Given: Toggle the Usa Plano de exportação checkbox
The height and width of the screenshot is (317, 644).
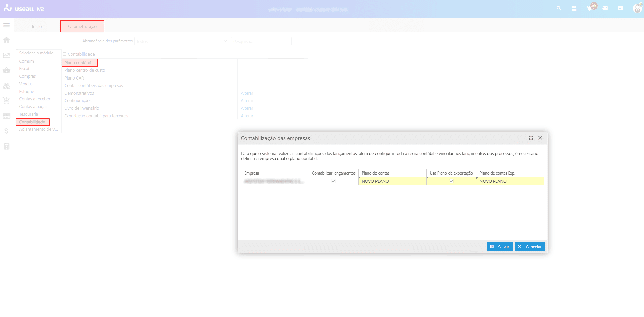Looking at the screenshot, I should pos(451,181).
